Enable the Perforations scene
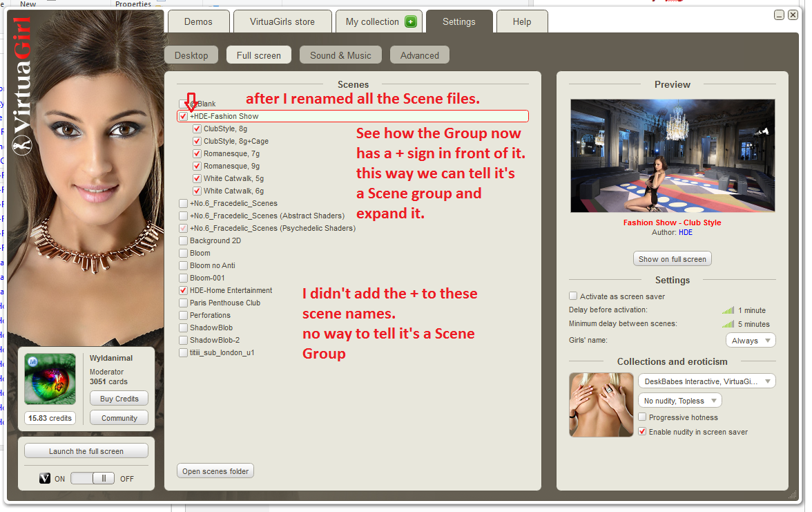The image size is (812, 512). 184,315
